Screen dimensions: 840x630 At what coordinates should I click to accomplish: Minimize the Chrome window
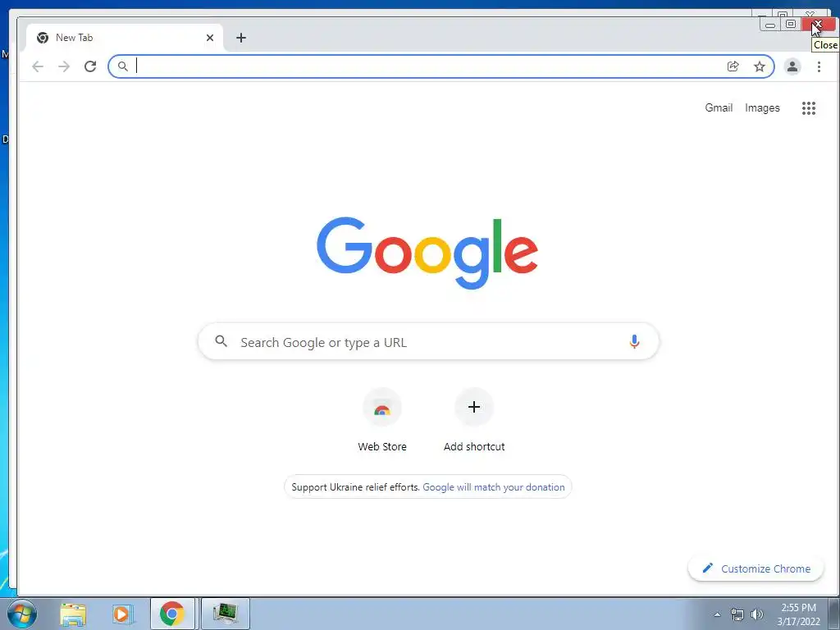769,24
